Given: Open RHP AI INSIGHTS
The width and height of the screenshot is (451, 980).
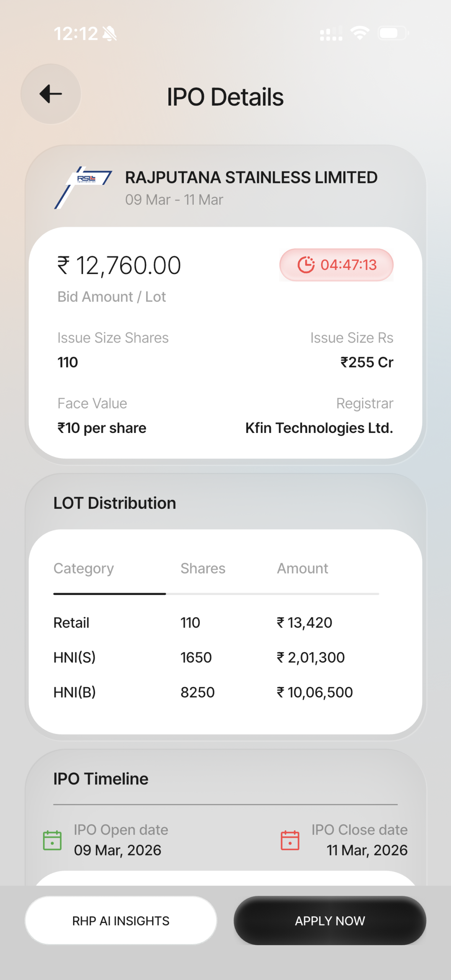Looking at the screenshot, I should [121, 921].
